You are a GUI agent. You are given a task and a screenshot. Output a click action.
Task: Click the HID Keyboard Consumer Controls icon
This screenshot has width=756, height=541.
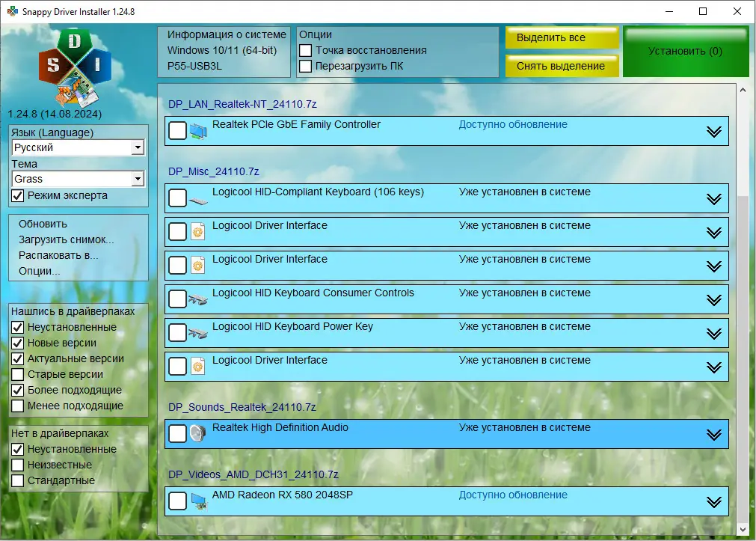click(198, 299)
